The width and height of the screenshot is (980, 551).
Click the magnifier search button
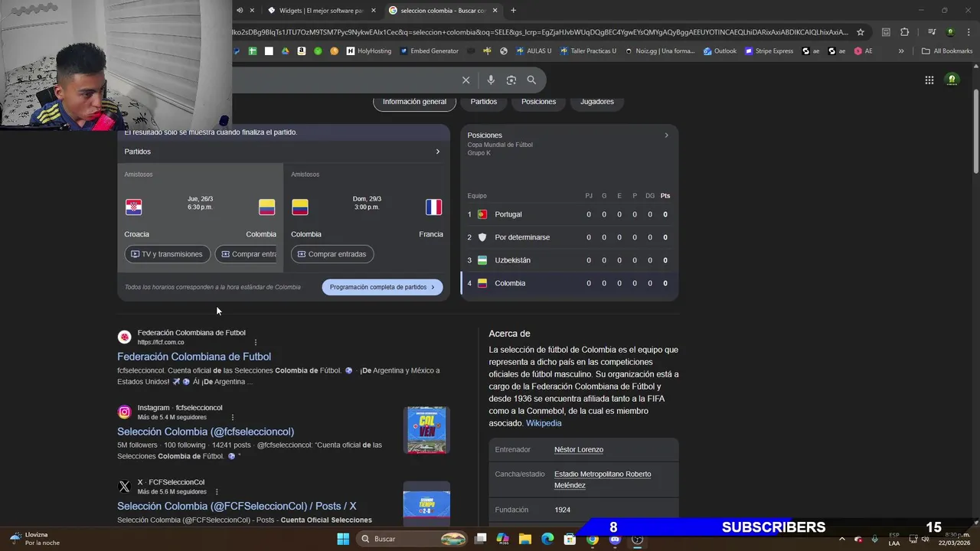pos(531,80)
